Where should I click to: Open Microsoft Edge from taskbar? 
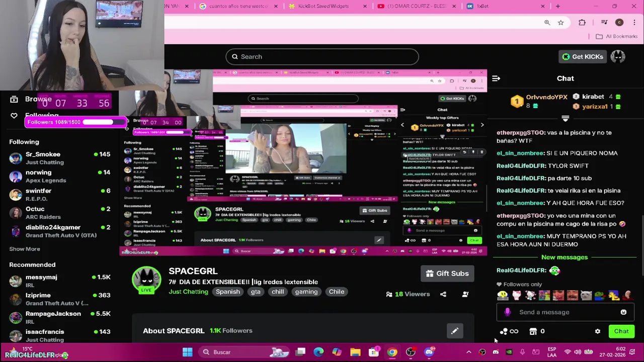[318, 352]
